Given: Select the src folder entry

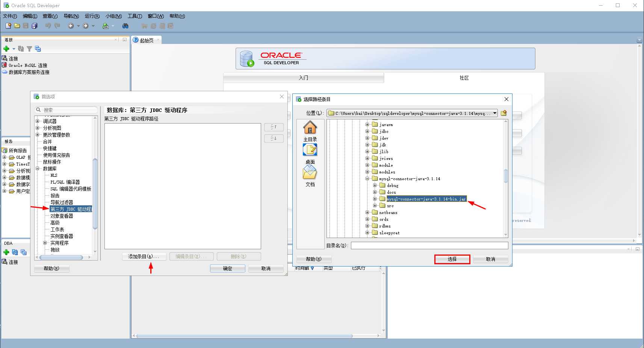Looking at the screenshot, I should point(390,206).
